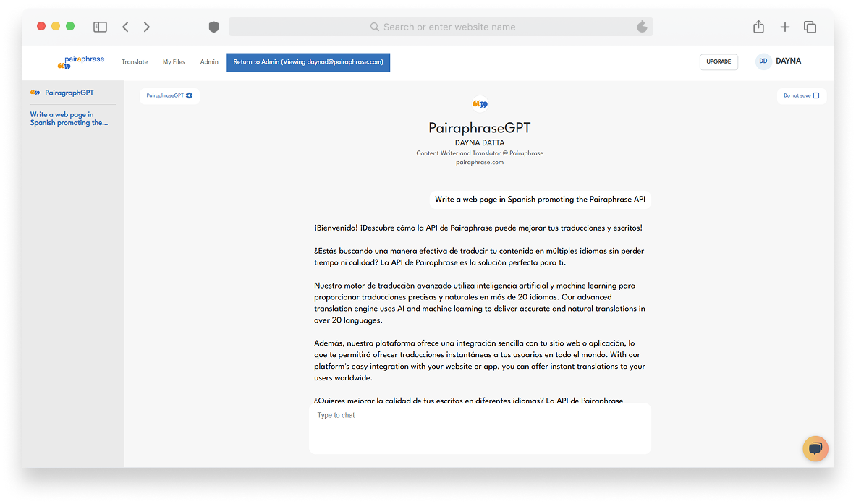Go forward with the browser forward arrow
This screenshot has width=856, height=504.
(x=146, y=27)
